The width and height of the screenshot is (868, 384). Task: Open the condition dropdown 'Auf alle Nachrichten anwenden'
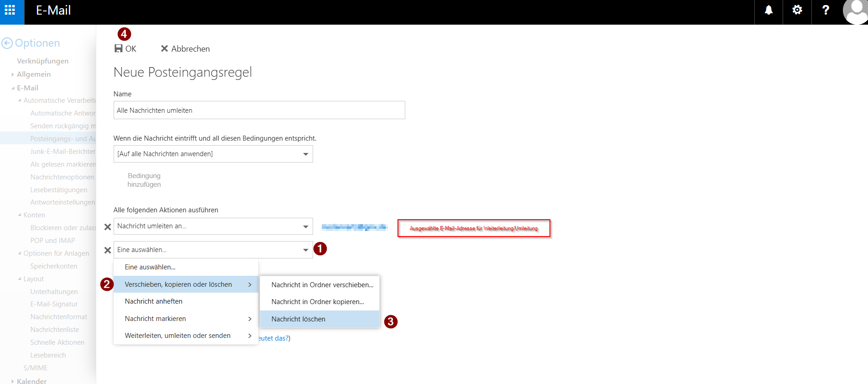coord(213,154)
